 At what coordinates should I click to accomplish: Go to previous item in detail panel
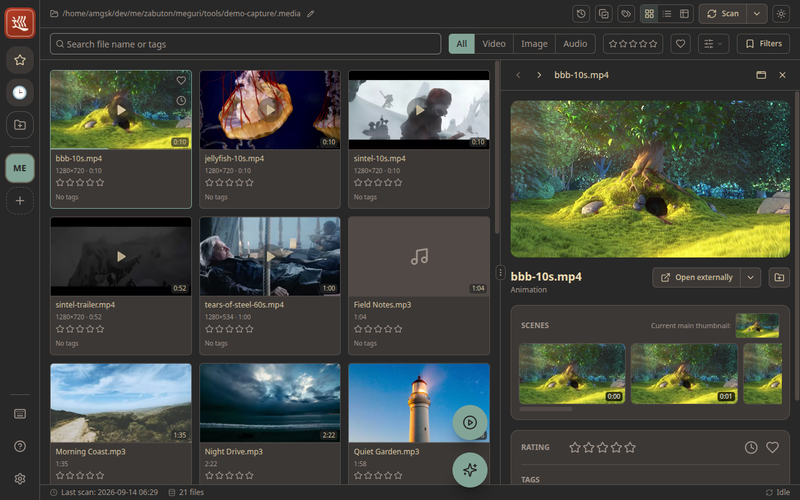pos(518,75)
